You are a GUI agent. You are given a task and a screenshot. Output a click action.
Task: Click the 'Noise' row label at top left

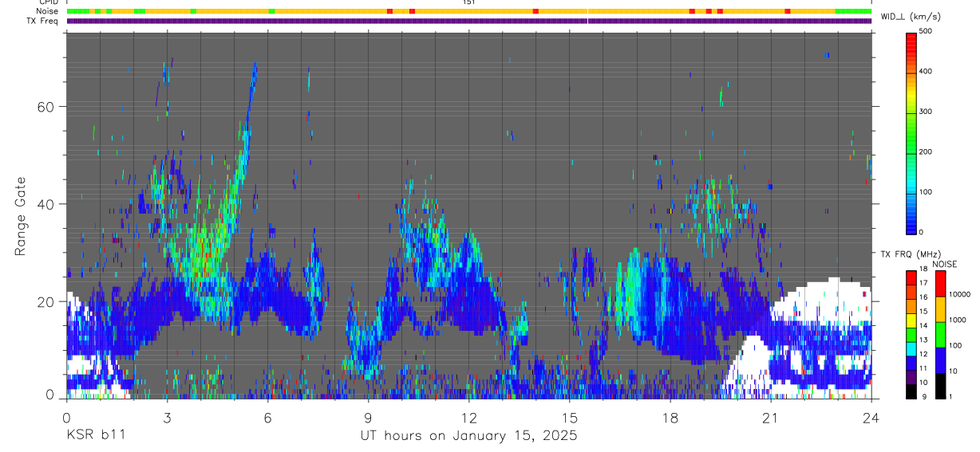[x=47, y=11]
